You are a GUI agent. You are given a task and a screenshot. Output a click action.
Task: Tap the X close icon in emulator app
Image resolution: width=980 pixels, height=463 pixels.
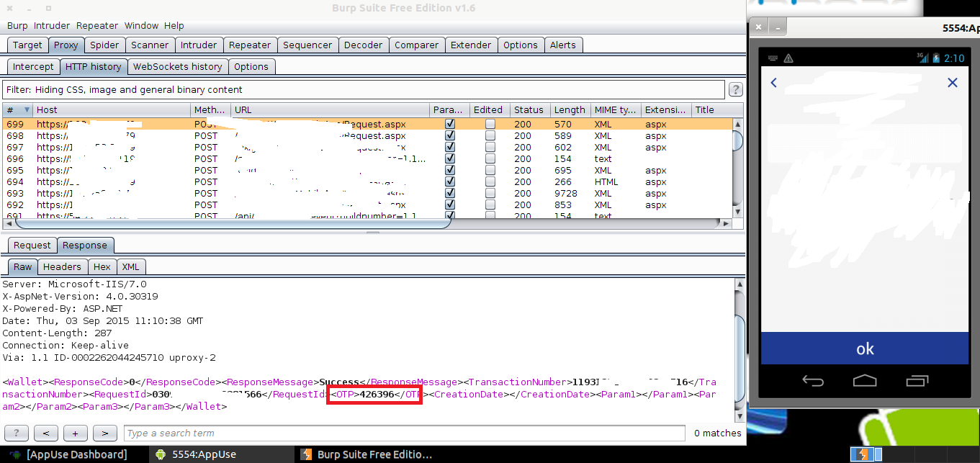953,83
